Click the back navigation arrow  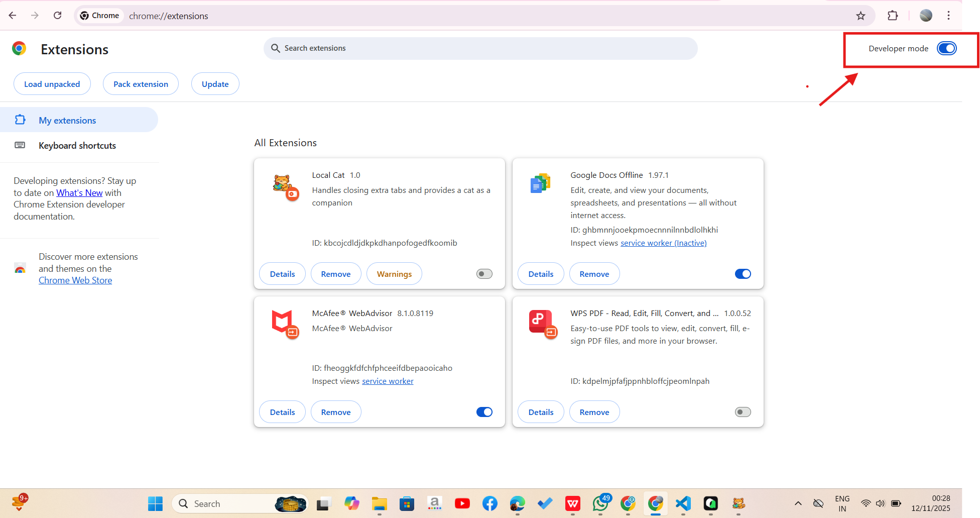pos(13,16)
